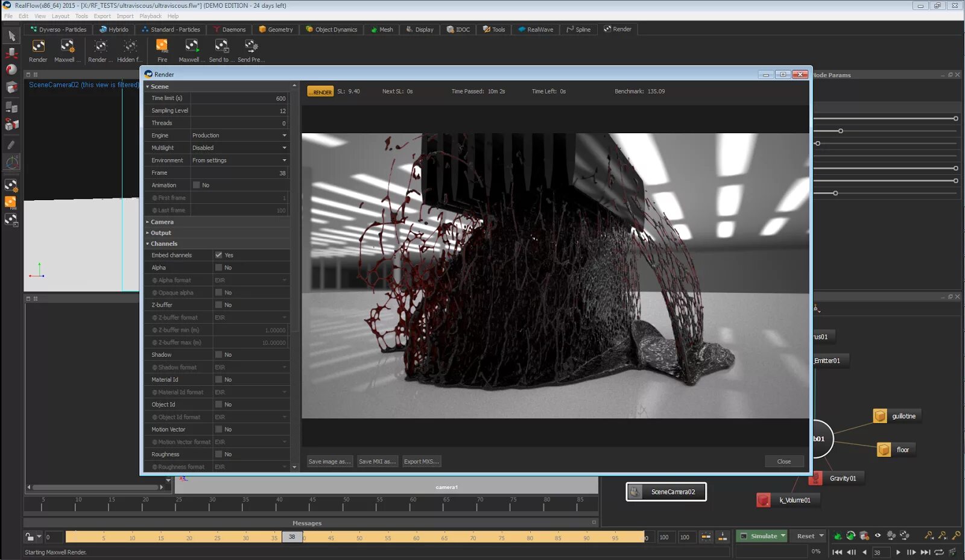This screenshot has width=965, height=560.
Task: Enable the Animation checkbox
Action: tap(196, 185)
